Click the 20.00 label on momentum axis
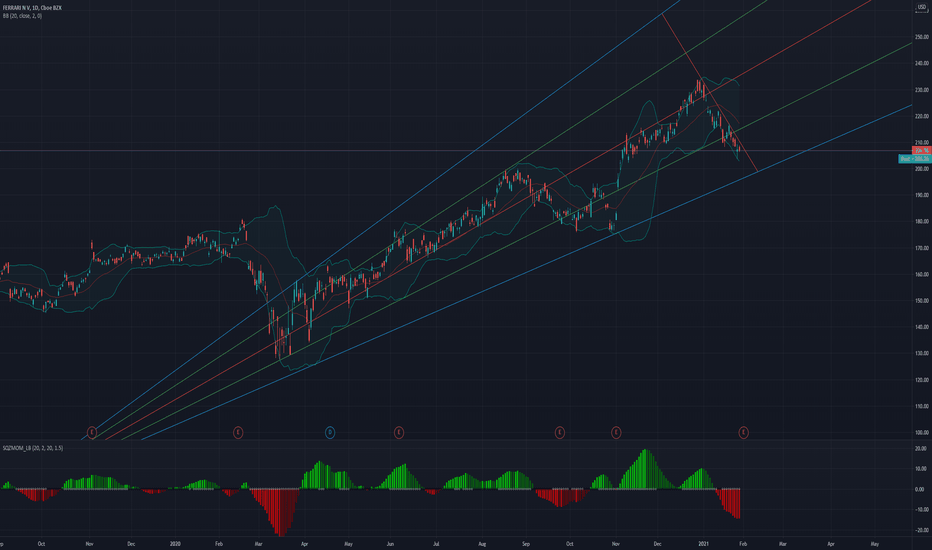 [920, 449]
